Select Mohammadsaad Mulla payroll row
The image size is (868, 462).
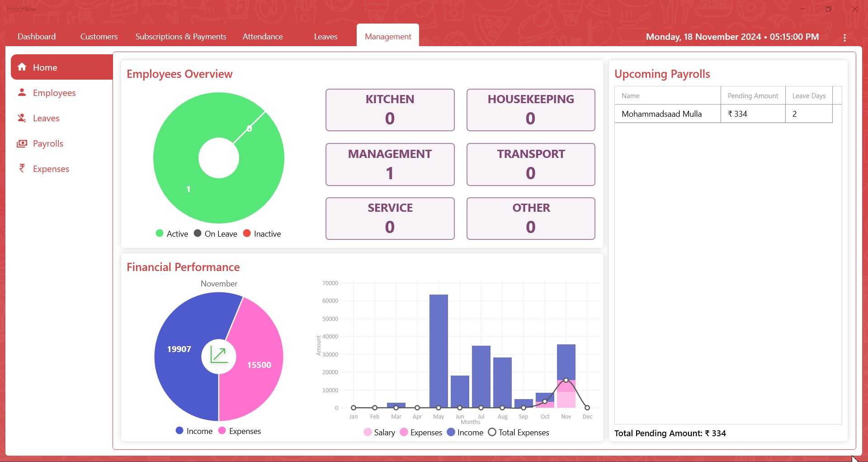coord(723,114)
